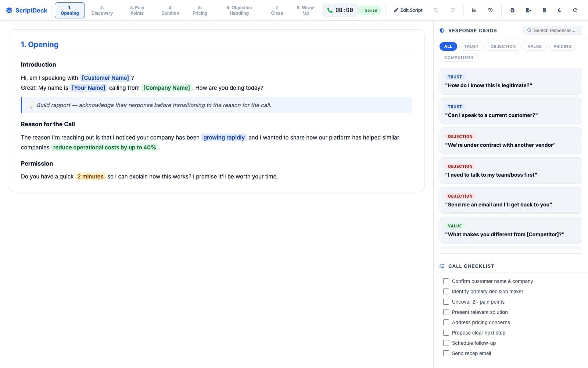Go to the 8. Wrap-Up tab

pyautogui.click(x=306, y=10)
